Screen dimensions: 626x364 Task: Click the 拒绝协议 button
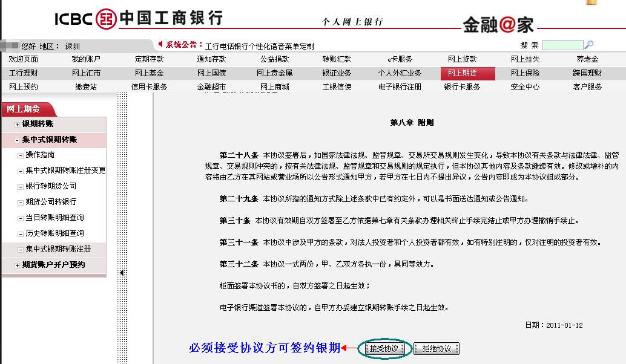[437, 348]
